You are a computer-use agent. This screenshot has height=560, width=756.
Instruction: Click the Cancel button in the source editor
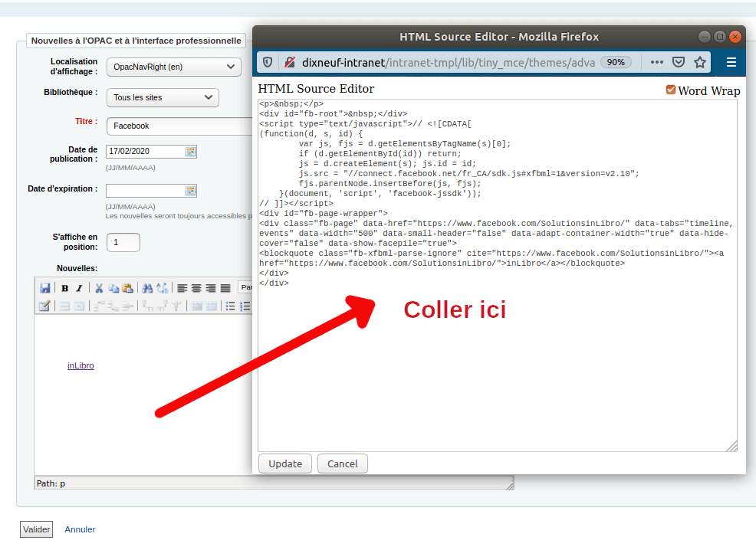pyautogui.click(x=342, y=463)
